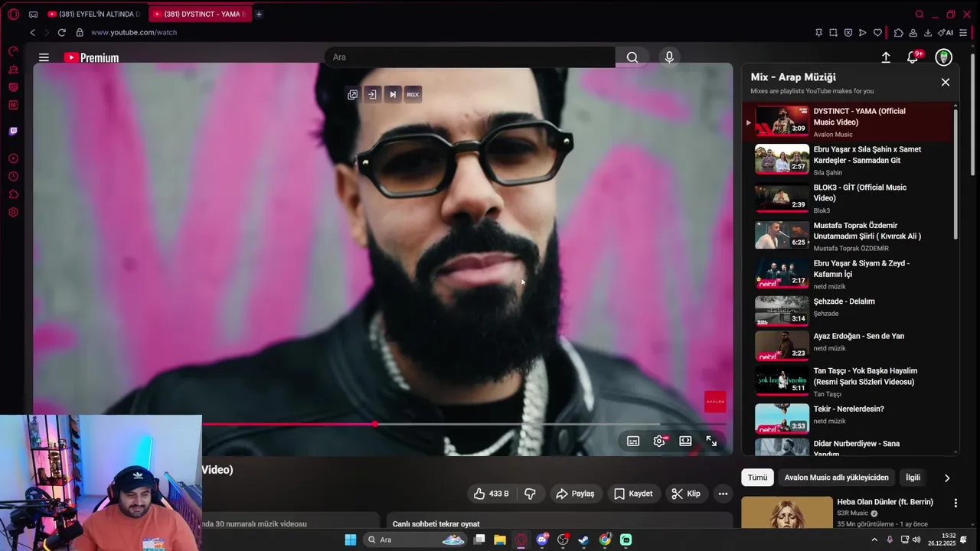Open the GX Corner gamepad icon
The image size is (980, 551).
pyautogui.click(x=33, y=14)
